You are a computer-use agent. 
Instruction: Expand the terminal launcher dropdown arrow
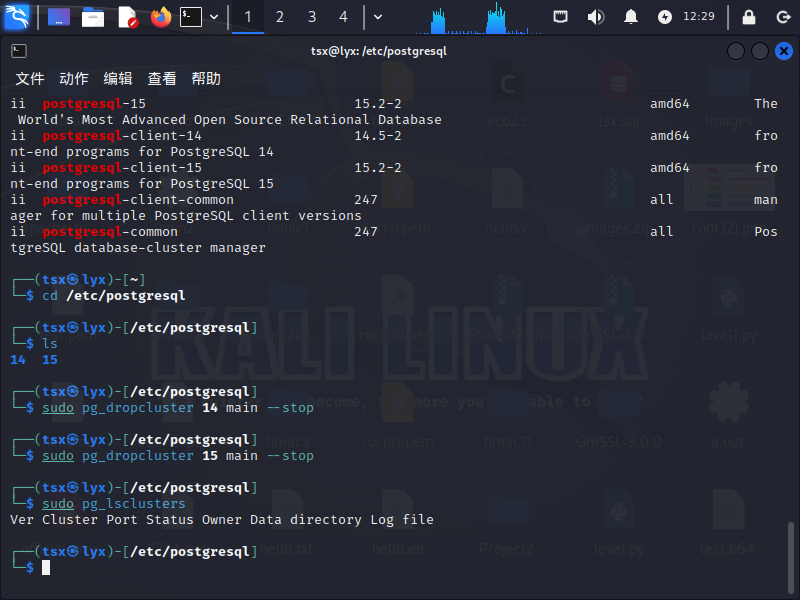click(214, 17)
